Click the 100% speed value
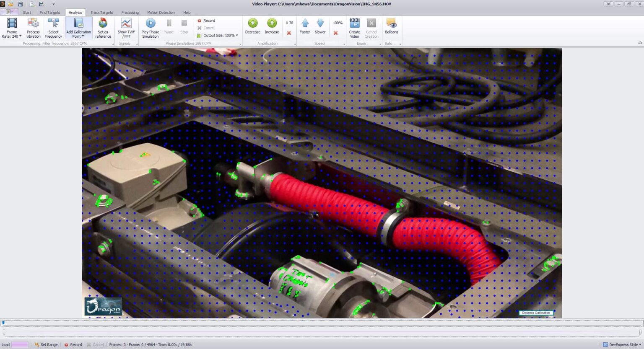This screenshot has height=349, width=644. tap(338, 23)
